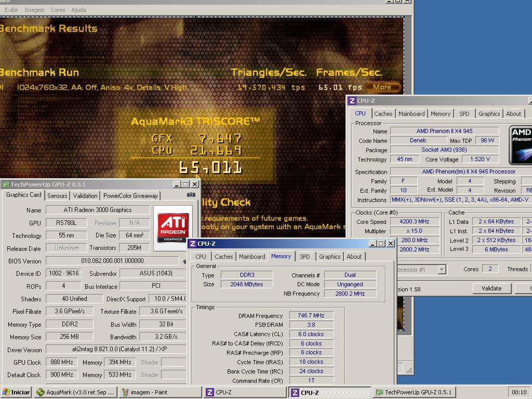Click the CPU Name field AMD Phenom II X4 945
The height and width of the screenshot is (399, 532).
(445, 131)
